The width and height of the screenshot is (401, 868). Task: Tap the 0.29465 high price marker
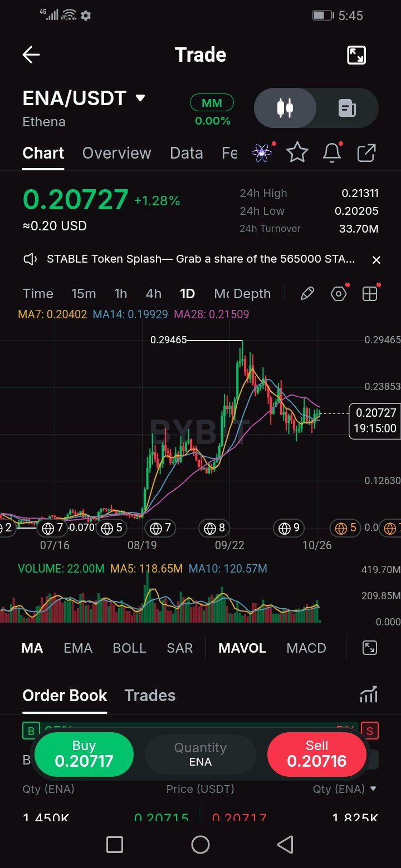point(169,339)
